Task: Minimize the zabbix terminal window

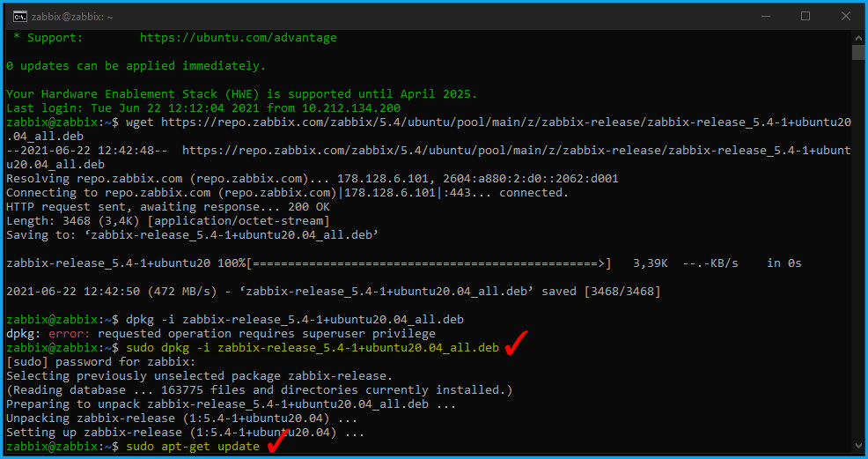Action: point(766,17)
